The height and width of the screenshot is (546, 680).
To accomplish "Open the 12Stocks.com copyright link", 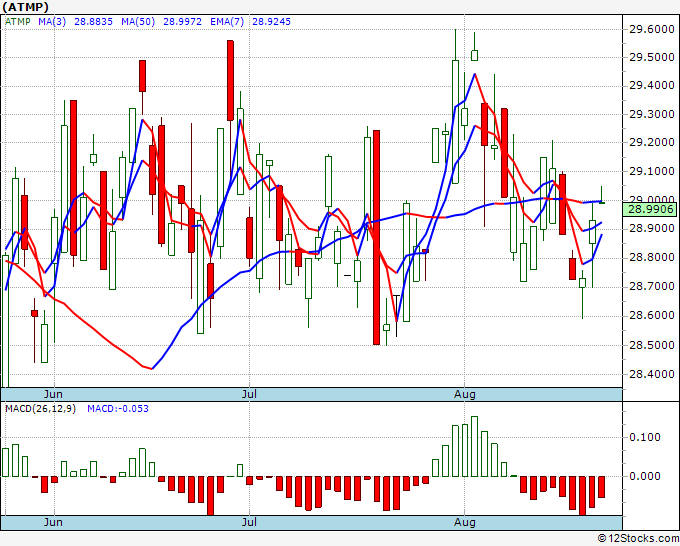I will pos(638,539).
